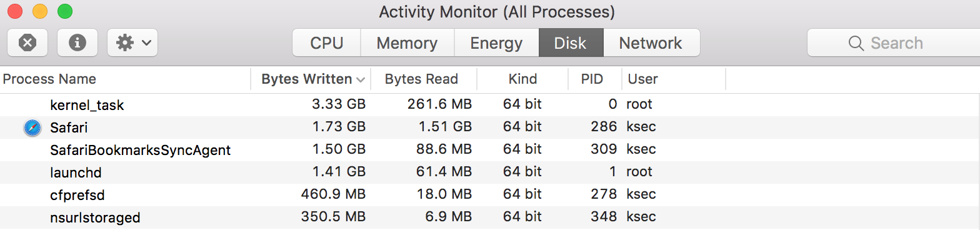Sort by Bytes Read column

[423, 79]
